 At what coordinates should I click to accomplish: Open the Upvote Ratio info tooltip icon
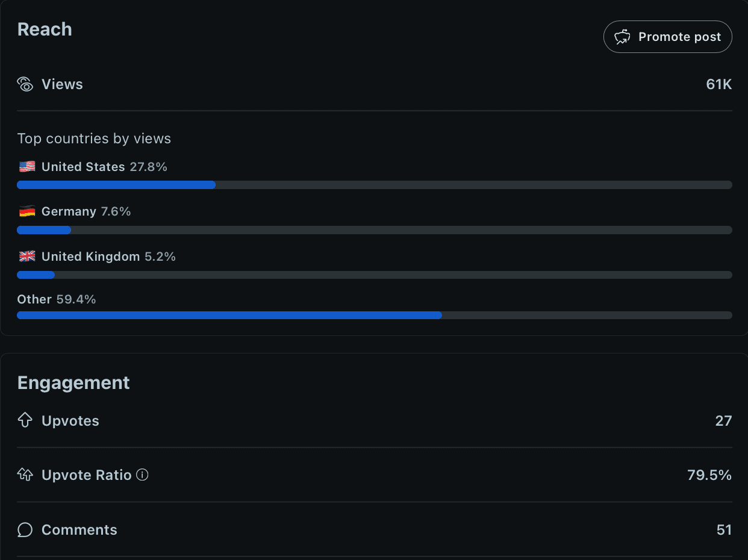click(x=142, y=475)
